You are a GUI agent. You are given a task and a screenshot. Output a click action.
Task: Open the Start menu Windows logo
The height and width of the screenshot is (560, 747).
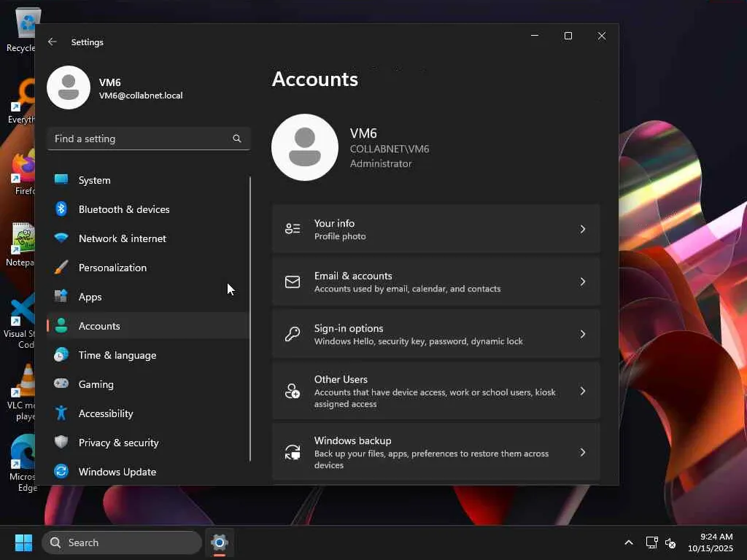(23, 542)
